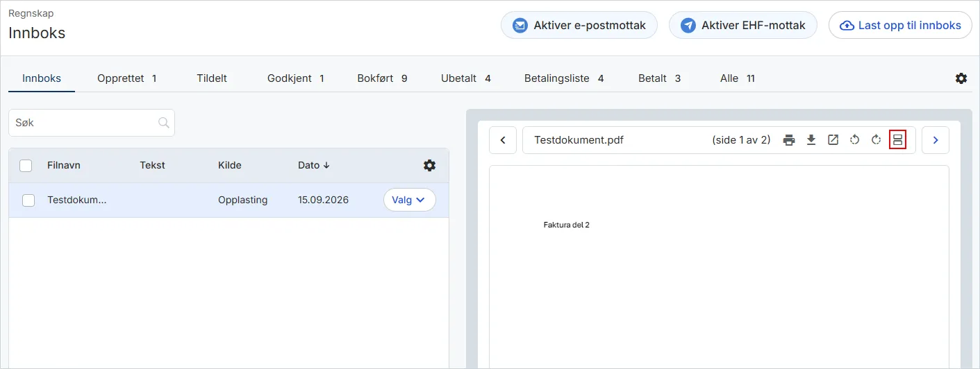Switch to the Innboks tab

click(x=42, y=78)
